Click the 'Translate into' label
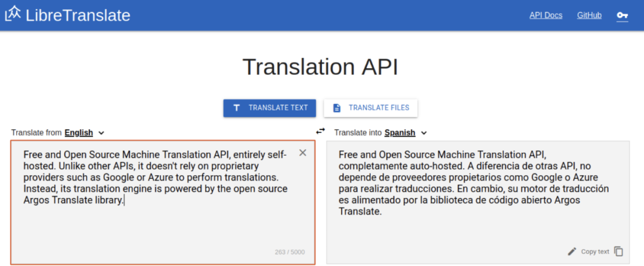Viewport: 644px width, 266px height. (x=358, y=132)
